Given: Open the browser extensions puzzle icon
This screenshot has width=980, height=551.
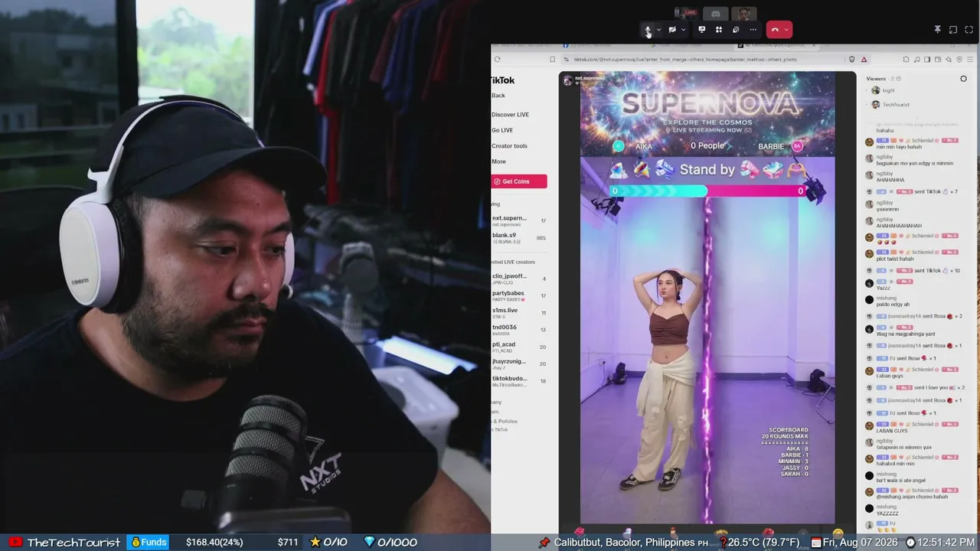Looking at the screenshot, I should pyautogui.click(x=906, y=59).
